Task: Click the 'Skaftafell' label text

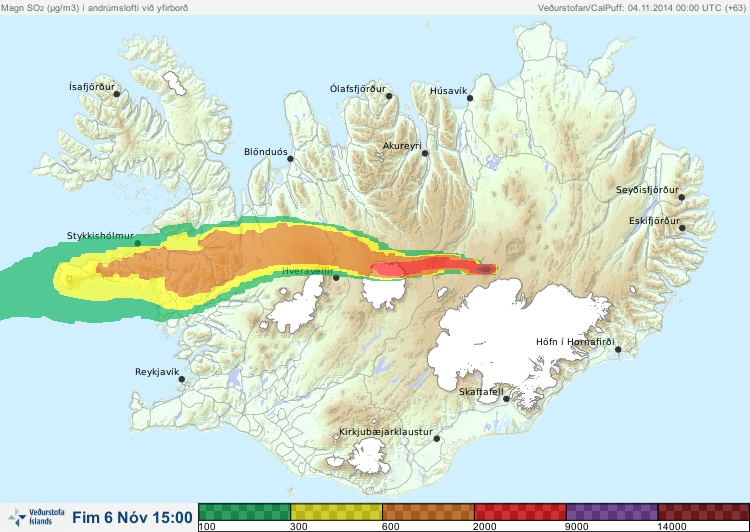Action: click(481, 392)
